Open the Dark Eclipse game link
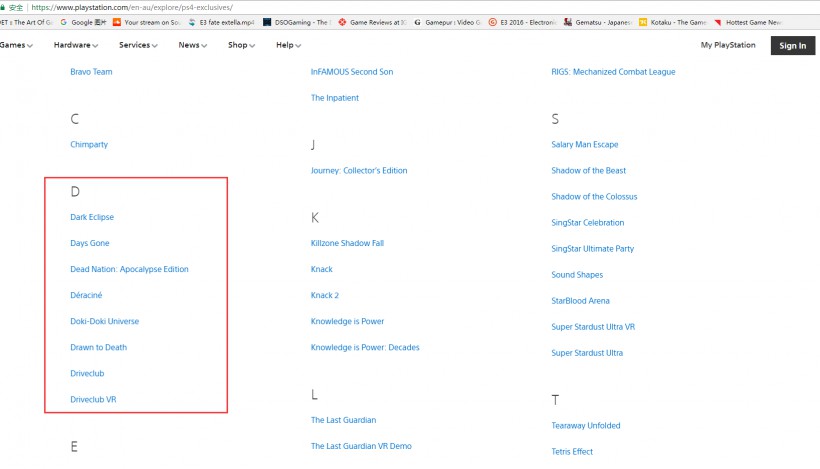820x469 pixels. point(92,217)
